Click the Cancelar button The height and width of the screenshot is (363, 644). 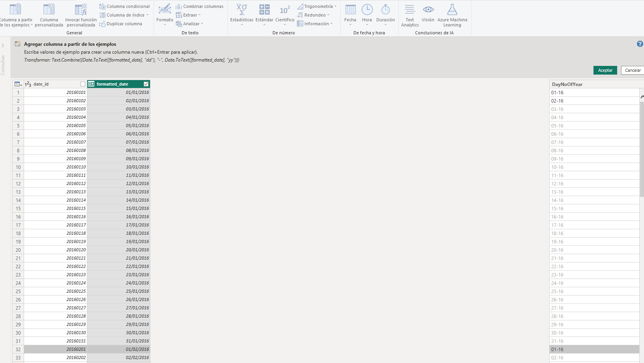click(x=633, y=70)
